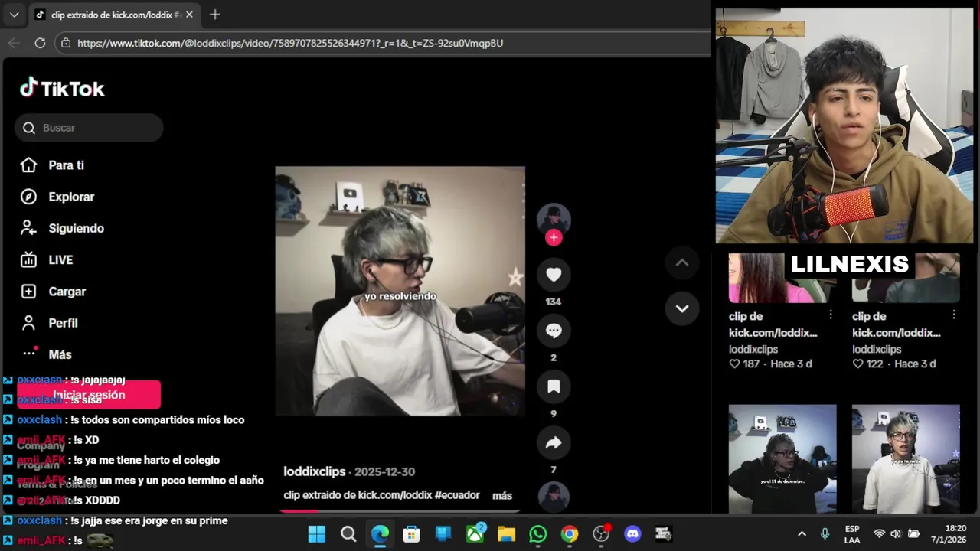
Task: Open OBS Studio from the taskbar
Action: point(601,533)
